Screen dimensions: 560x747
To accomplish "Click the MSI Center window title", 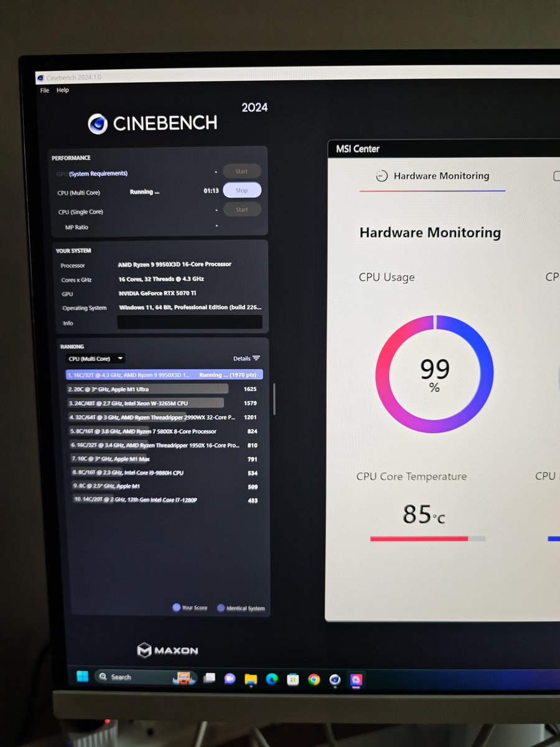I will pyautogui.click(x=358, y=149).
